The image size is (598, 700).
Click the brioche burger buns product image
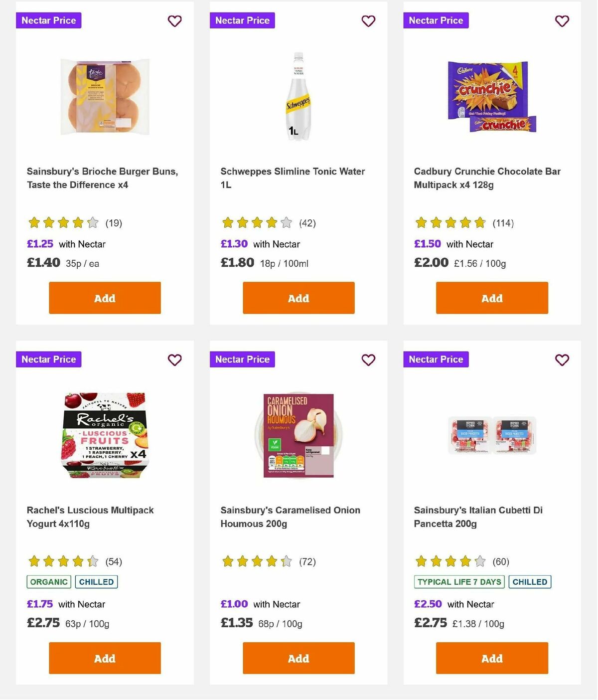105,96
